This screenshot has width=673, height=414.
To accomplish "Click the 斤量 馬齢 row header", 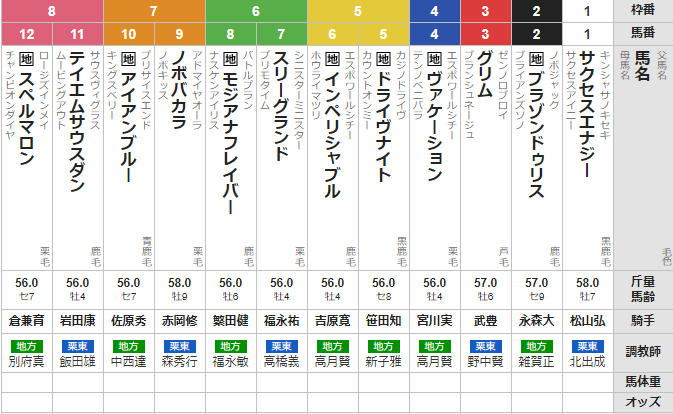I will pos(643,289).
